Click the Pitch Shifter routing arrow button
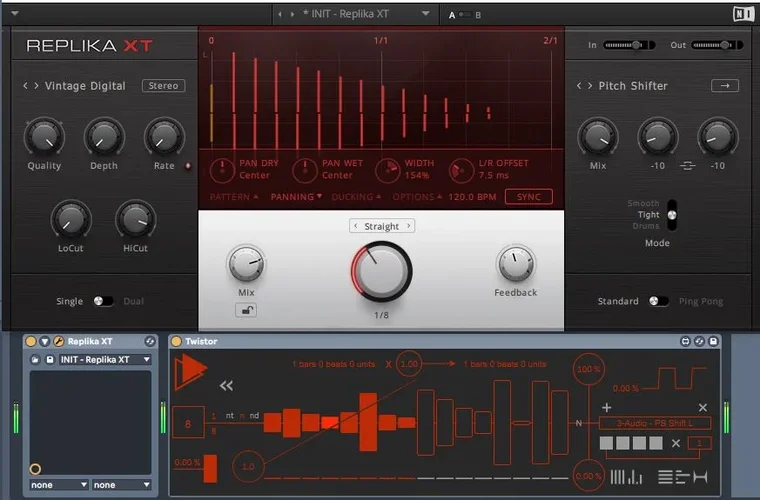The image size is (760, 500). point(724,86)
